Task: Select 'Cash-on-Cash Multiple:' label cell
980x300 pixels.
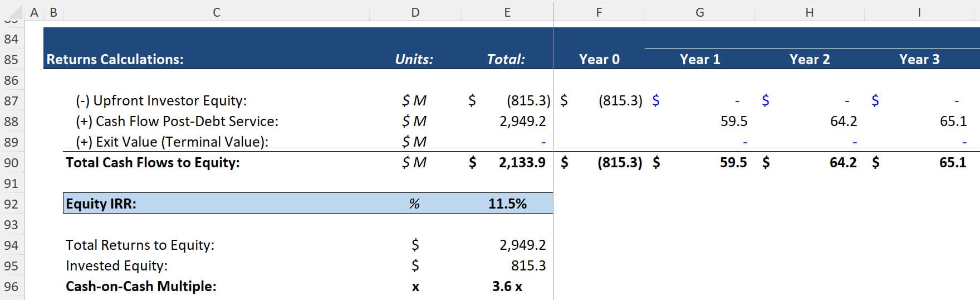Action: point(141,287)
